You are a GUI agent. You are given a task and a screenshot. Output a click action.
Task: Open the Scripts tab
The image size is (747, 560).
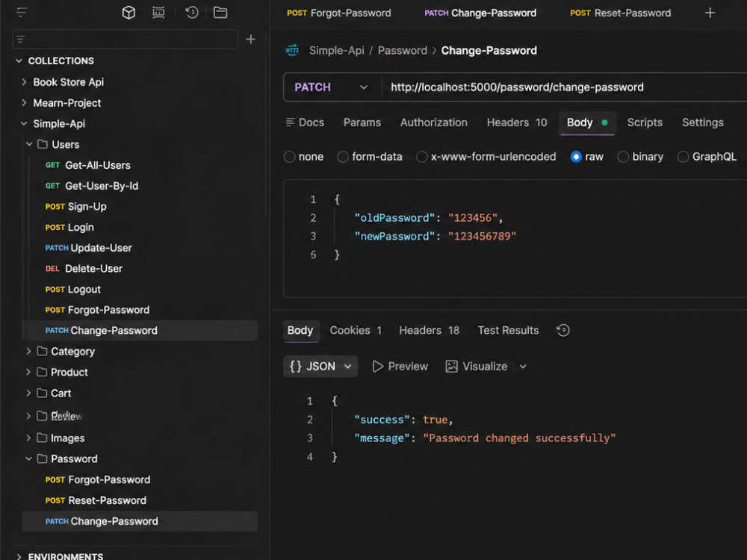645,122
